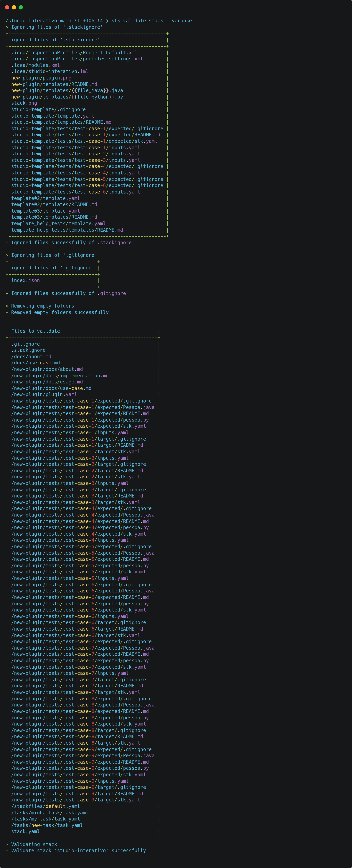Screen dimensions: 352x868
Task: Click 'template03/templates/README.md' entry
Action: click(54, 217)
